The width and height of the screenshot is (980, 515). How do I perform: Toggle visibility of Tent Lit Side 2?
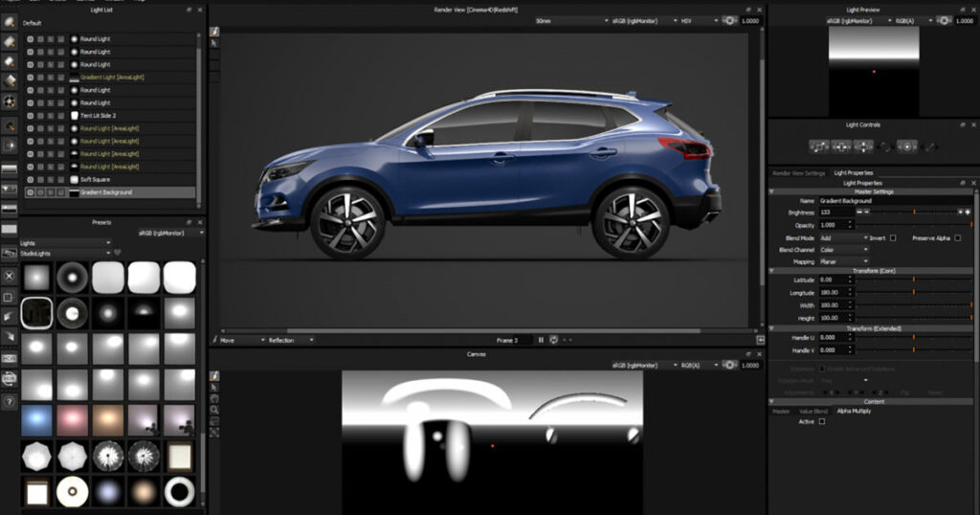[x=30, y=116]
